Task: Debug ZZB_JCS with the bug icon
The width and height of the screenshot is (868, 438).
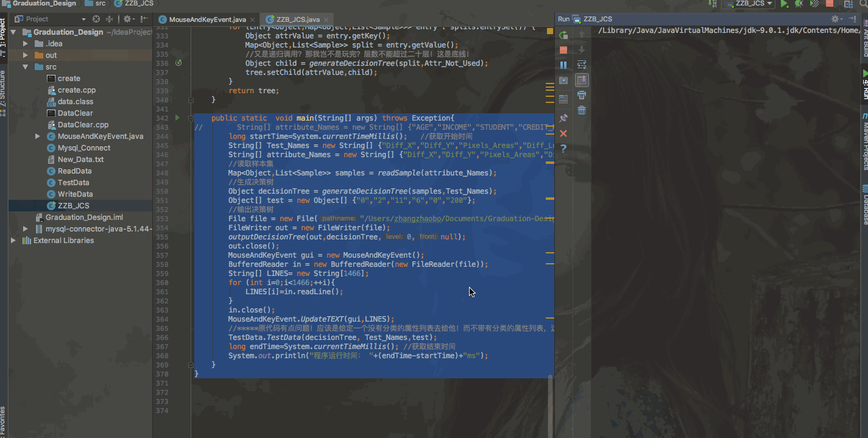Action: [799, 4]
